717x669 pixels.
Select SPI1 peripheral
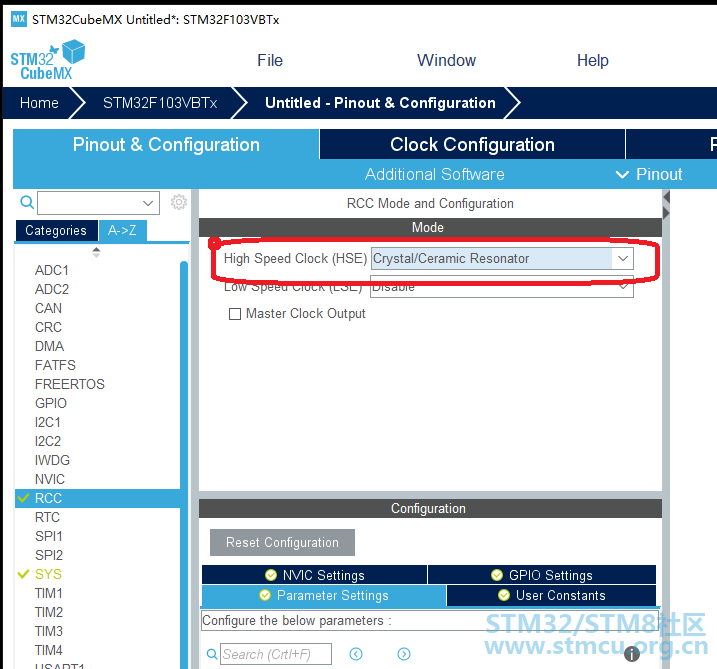[48, 536]
